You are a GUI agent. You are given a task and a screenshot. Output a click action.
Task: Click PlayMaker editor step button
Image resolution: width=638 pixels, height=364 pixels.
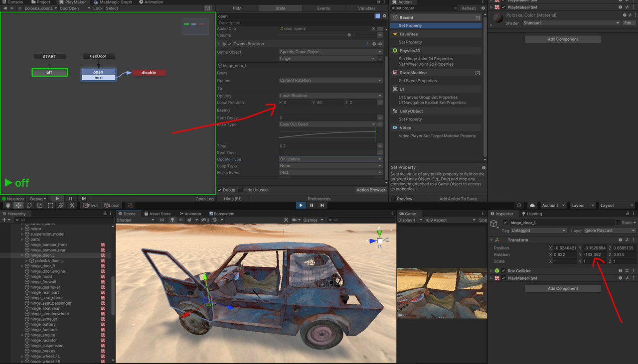pos(84,199)
